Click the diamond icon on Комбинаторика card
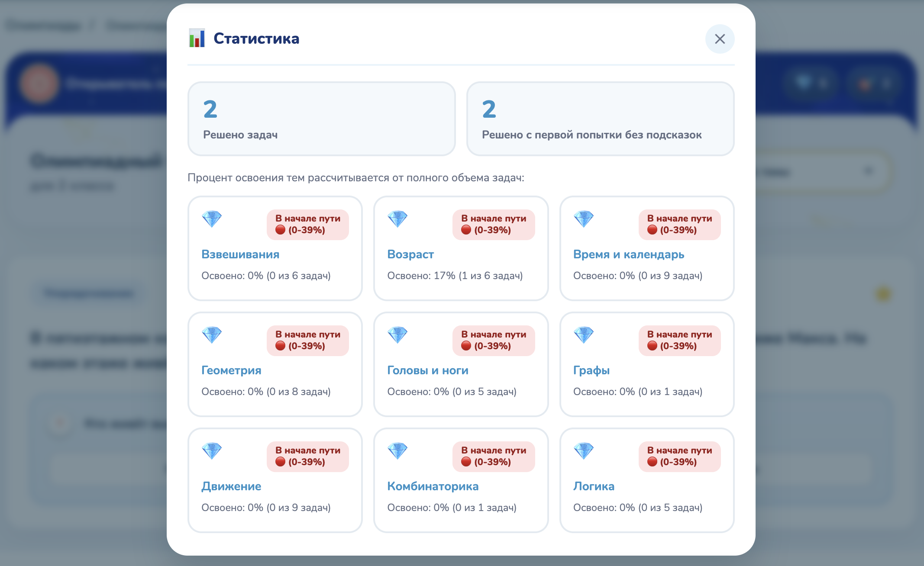This screenshot has height=566, width=924. click(397, 451)
